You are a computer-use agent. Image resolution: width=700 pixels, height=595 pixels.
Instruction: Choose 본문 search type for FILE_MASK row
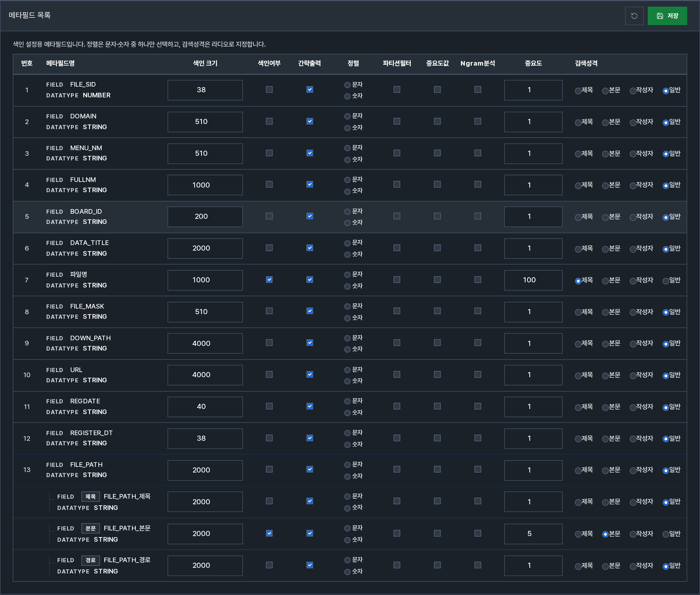click(x=605, y=312)
